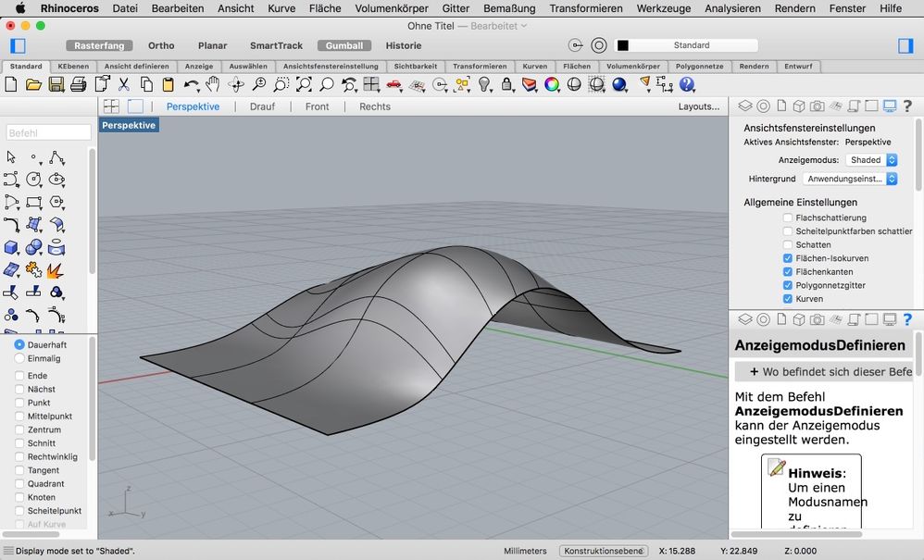Switch to the Front viewport tab
The width and height of the screenshot is (924, 560).
coord(317,106)
